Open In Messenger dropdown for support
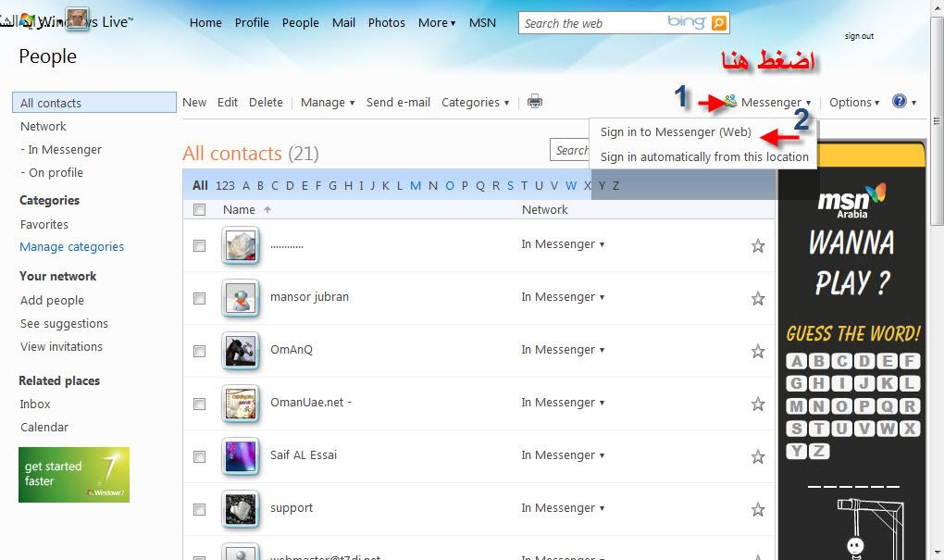This screenshot has height=560, width=944. [x=563, y=507]
